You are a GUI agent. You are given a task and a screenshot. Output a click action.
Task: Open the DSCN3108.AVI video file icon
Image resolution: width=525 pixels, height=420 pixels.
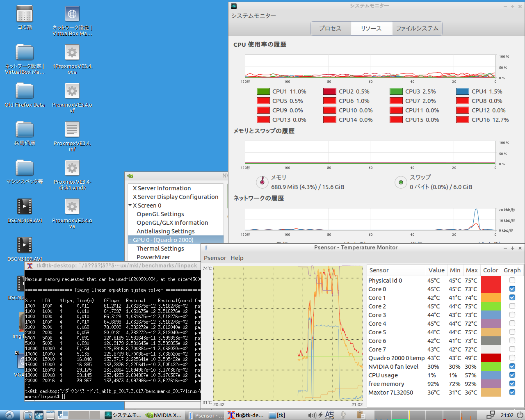[25, 207]
